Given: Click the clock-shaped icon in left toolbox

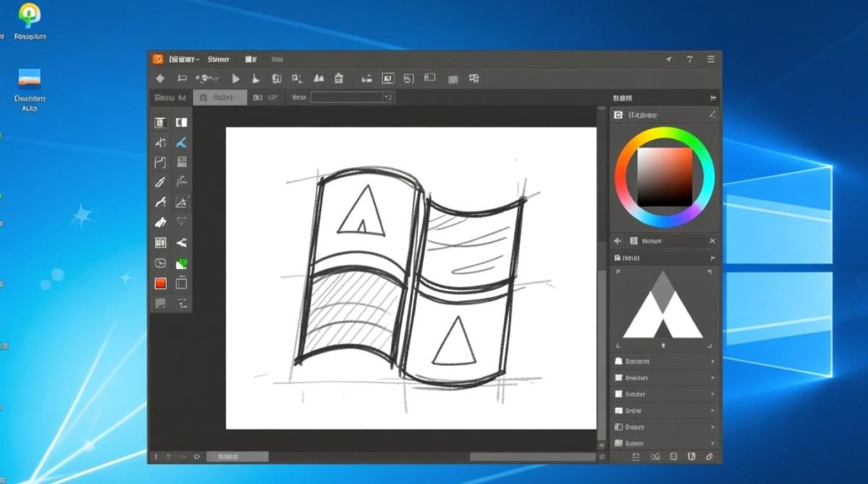Looking at the screenshot, I should point(160,263).
